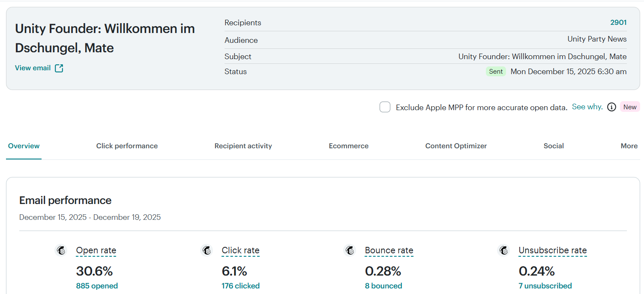This screenshot has width=644, height=294.
Task: Open the Content Optimizer tab
Action: [456, 146]
